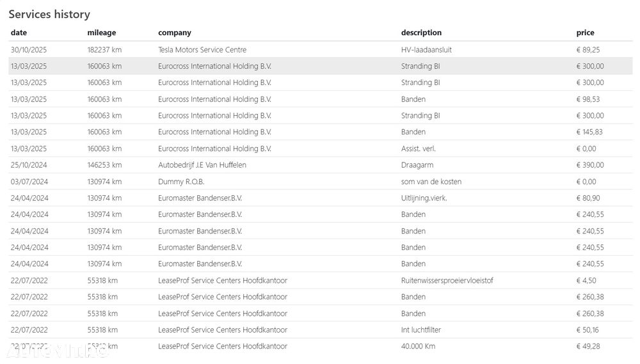The height and width of the screenshot is (364, 640).
Task: Click the price column header
Action: click(x=585, y=33)
